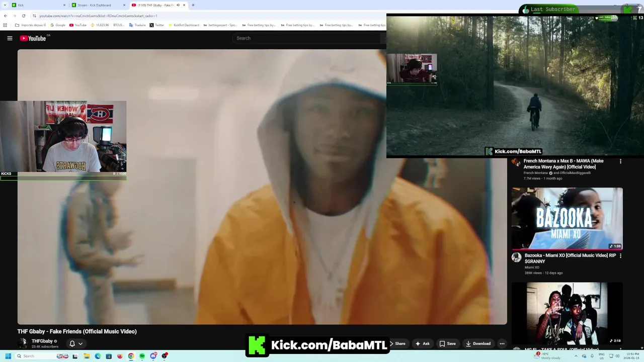The height and width of the screenshot is (362, 644).
Task: Open Bazooka - Miami XO video title
Action: [570, 258]
